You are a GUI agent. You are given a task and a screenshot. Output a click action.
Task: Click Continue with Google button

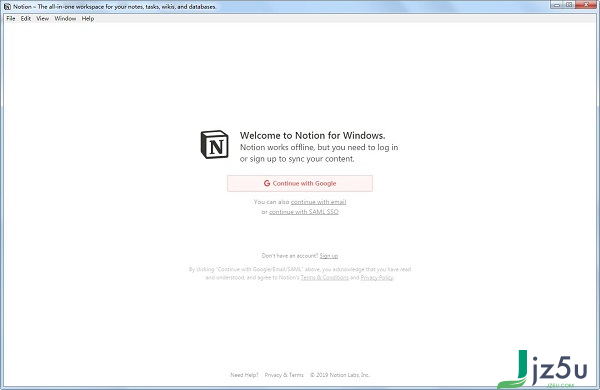point(300,183)
